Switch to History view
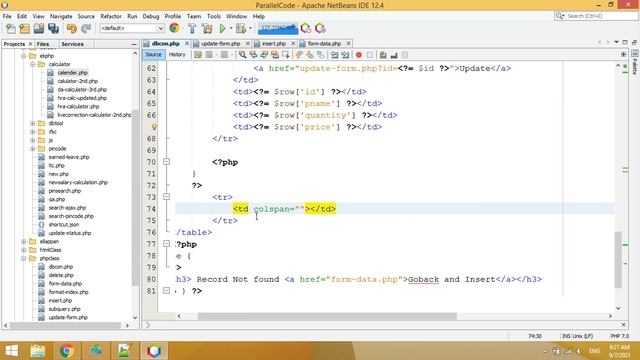The height and width of the screenshot is (360, 640). (x=177, y=55)
